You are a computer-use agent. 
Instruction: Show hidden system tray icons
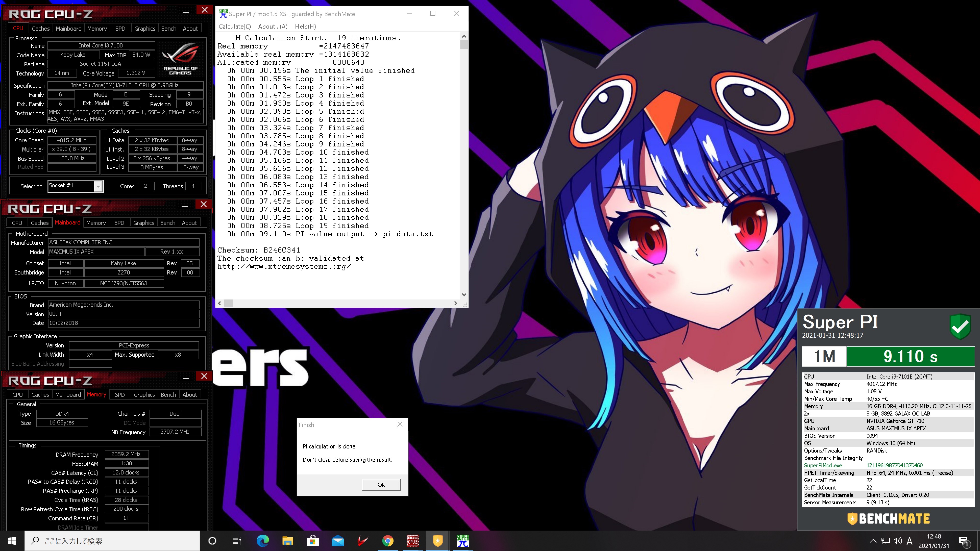[873, 541]
